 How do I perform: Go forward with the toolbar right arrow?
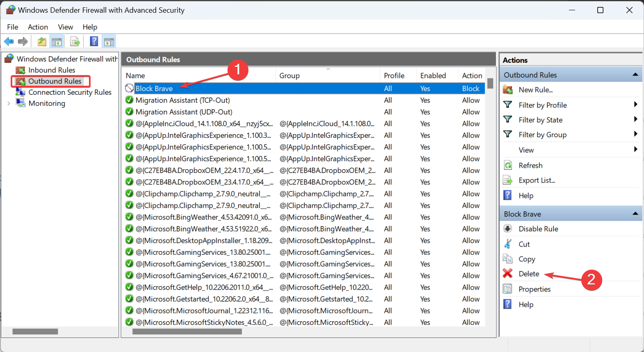pyautogui.click(x=23, y=41)
